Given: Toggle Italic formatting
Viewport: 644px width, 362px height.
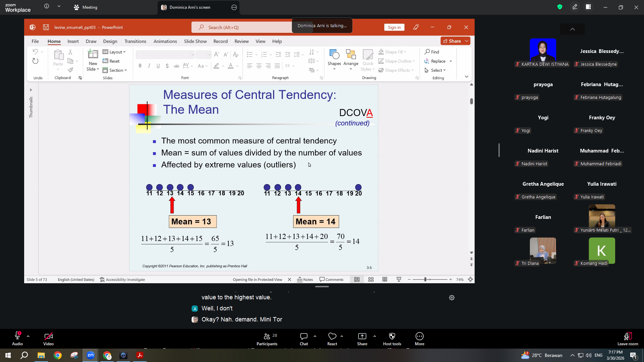Looking at the screenshot, I should tap(149, 66).
